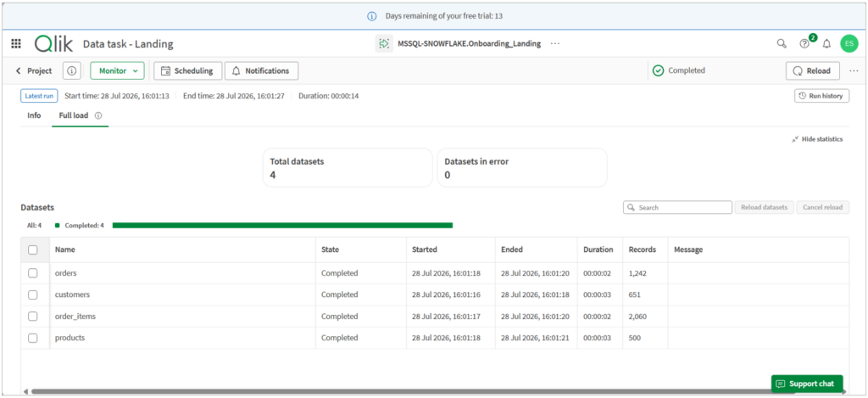Click the orders dataset name
Viewport: 868px width, 398px height.
point(66,273)
